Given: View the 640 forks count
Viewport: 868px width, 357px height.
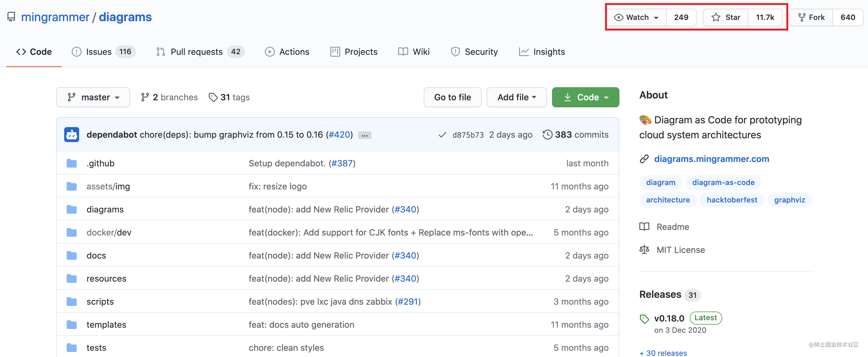Looking at the screenshot, I should [x=847, y=17].
